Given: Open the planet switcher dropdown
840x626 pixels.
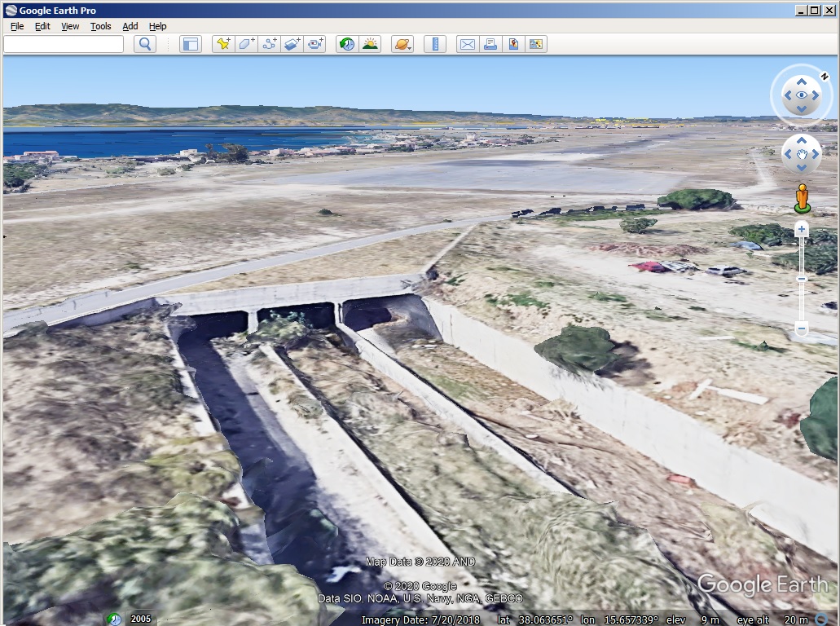Looking at the screenshot, I should (402, 44).
